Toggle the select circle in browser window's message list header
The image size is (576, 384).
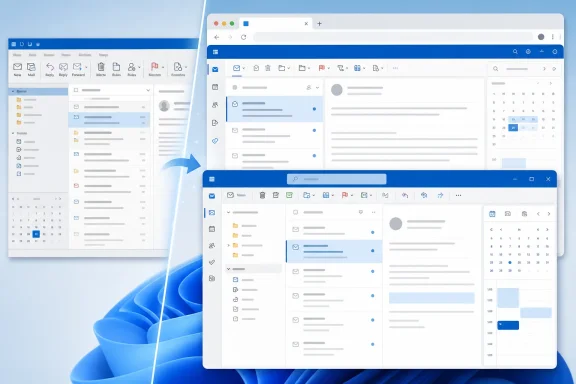click(x=235, y=87)
